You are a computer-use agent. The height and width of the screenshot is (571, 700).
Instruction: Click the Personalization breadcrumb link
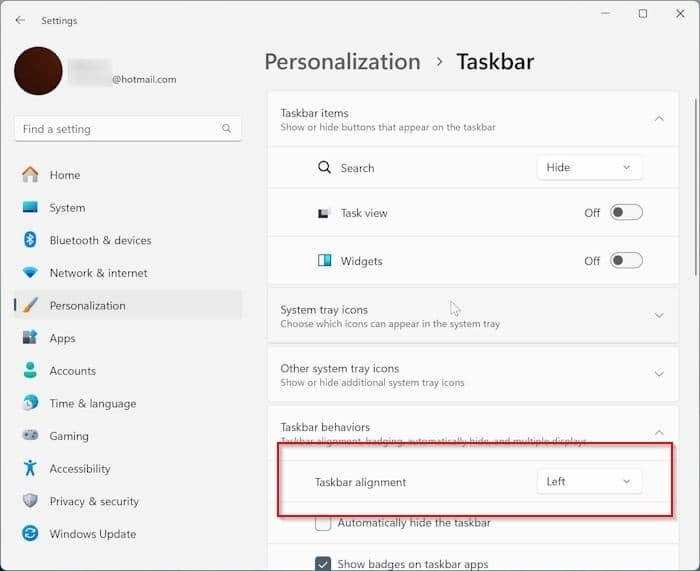point(344,62)
